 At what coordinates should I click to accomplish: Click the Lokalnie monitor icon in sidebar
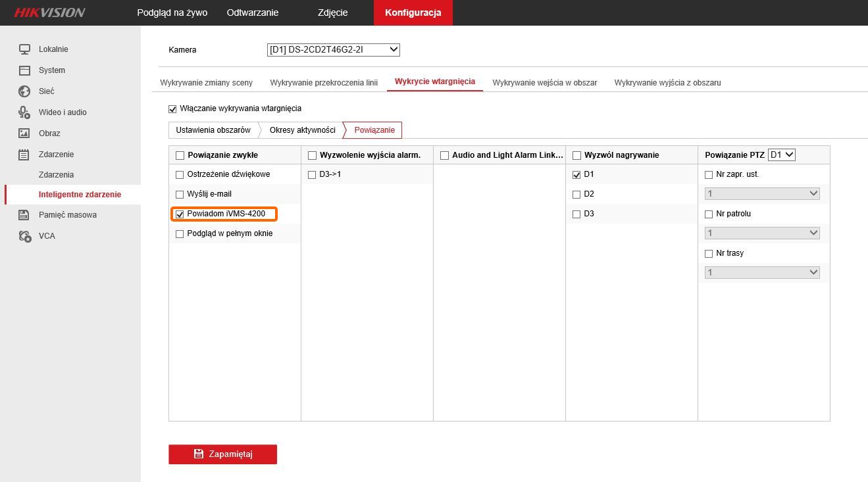(x=24, y=49)
